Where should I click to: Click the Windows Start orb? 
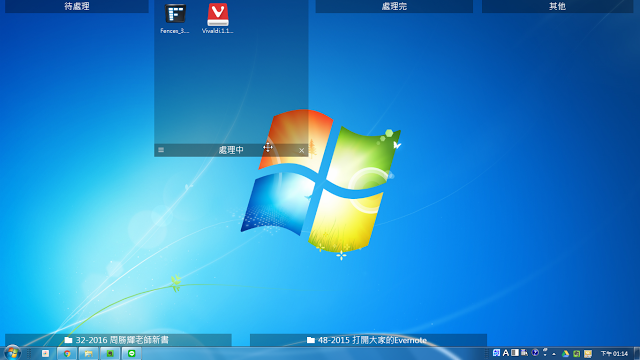[12, 353]
